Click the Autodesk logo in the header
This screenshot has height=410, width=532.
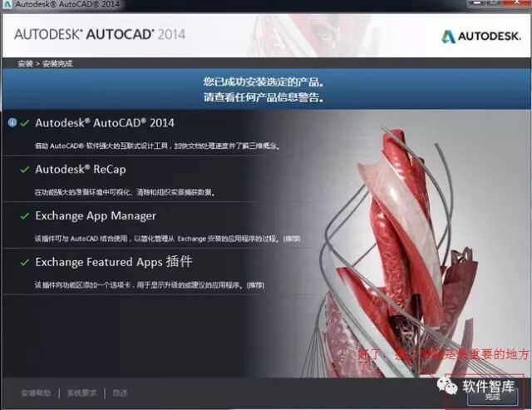click(480, 37)
